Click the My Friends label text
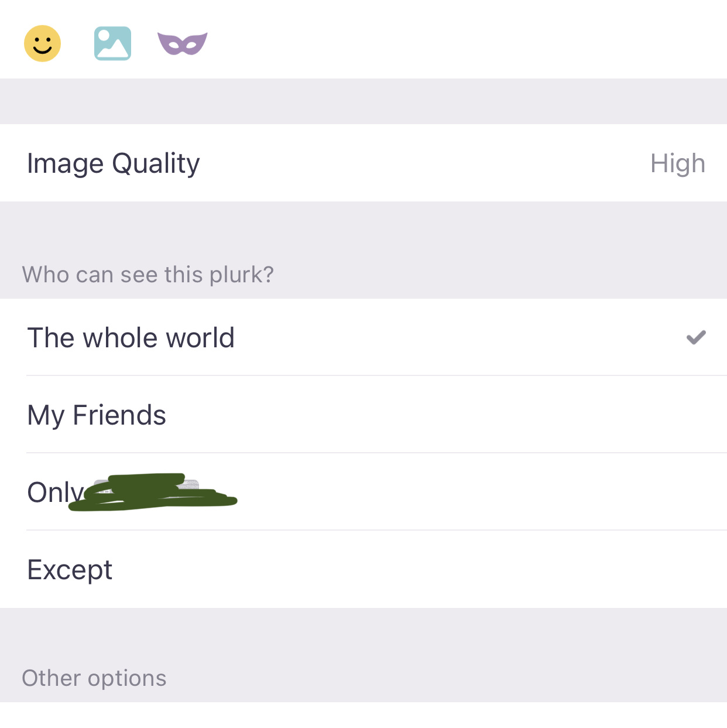 pyautogui.click(x=97, y=415)
